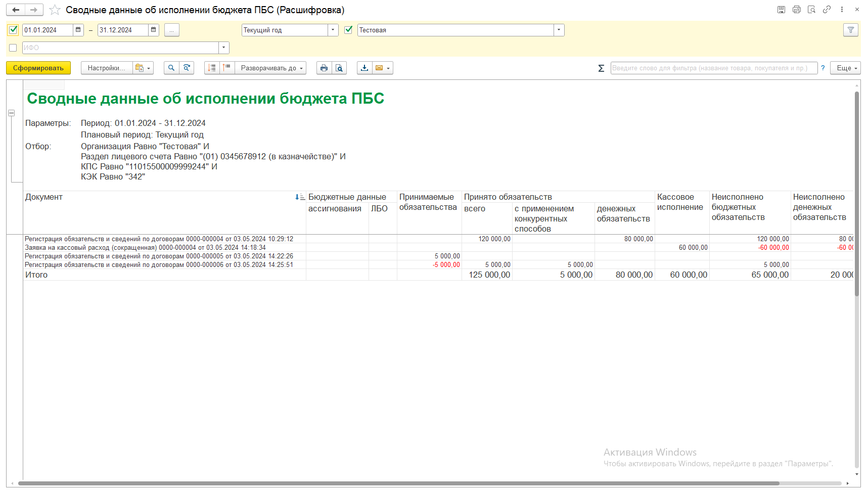This screenshot has height=492, width=868.
Task: Select row Регистрация обязательств 0000-000006
Action: pos(159,264)
